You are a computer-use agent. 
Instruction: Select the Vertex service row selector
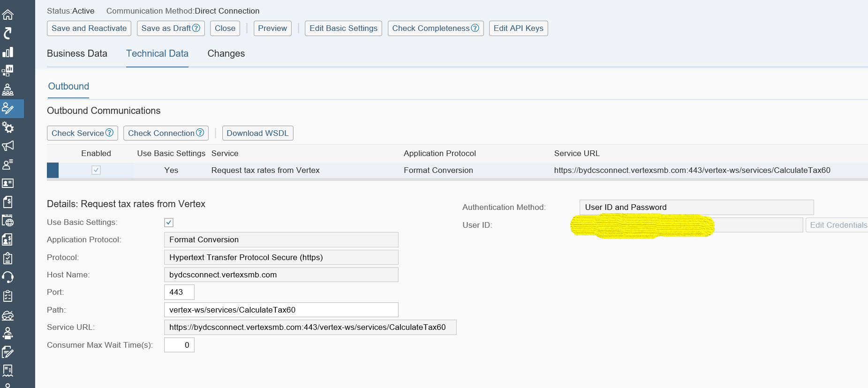[x=53, y=170]
